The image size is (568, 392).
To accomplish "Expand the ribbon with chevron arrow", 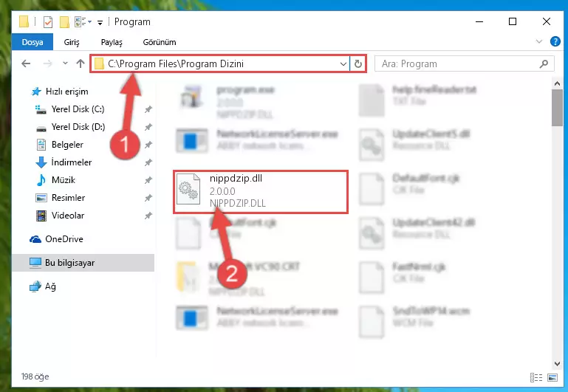I will (x=539, y=41).
